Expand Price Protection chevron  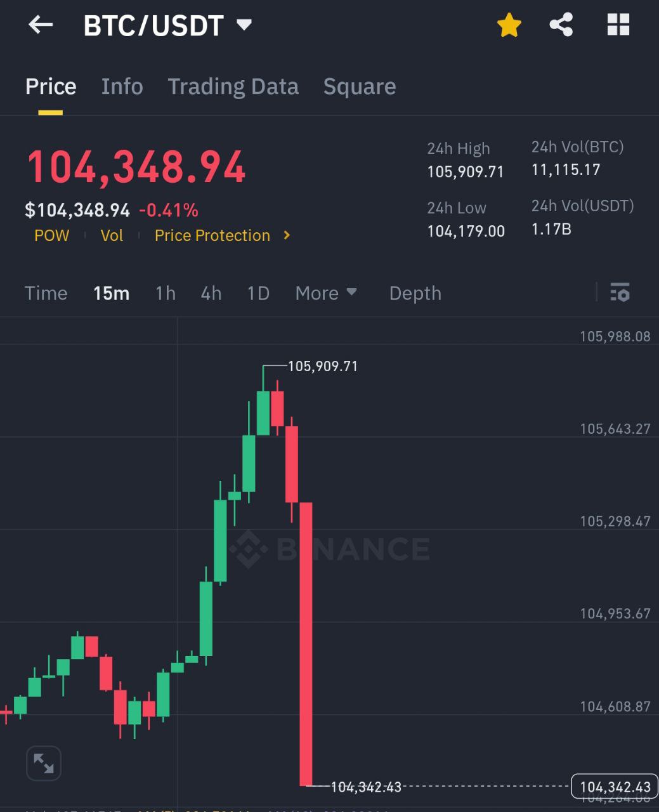[x=287, y=235]
